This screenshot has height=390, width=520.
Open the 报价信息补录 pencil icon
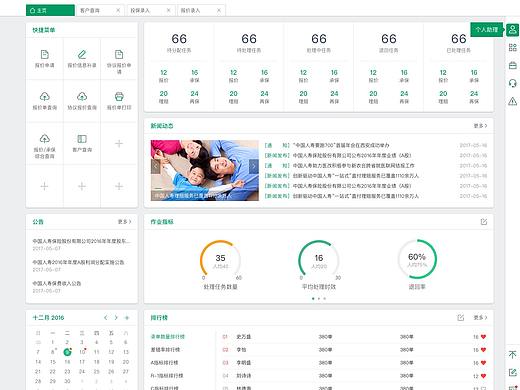(x=82, y=54)
